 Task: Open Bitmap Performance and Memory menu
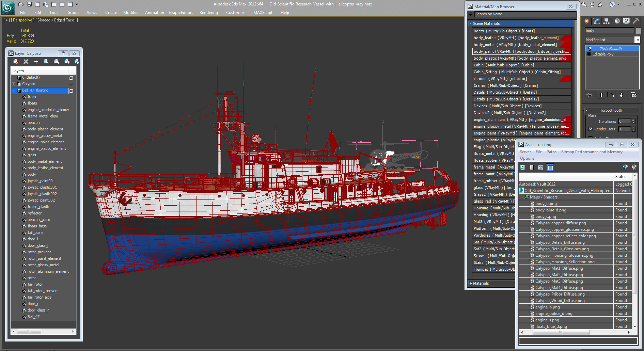point(592,152)
